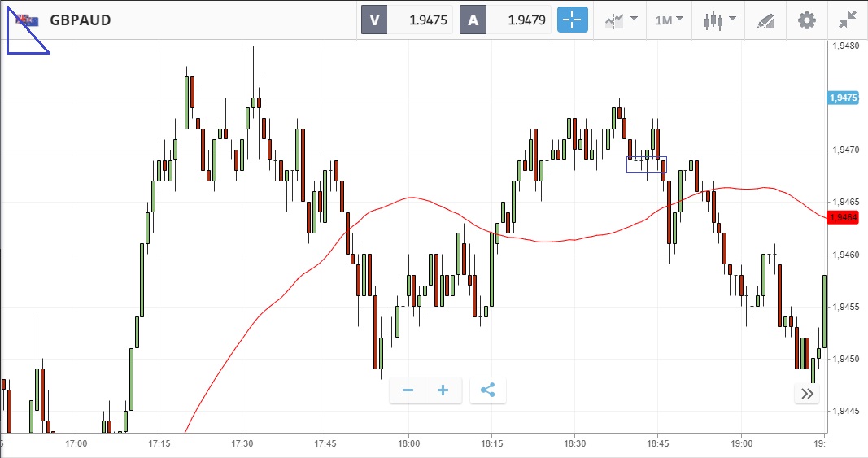Click the collapse chart arrows icon

[x=847, y=20]
